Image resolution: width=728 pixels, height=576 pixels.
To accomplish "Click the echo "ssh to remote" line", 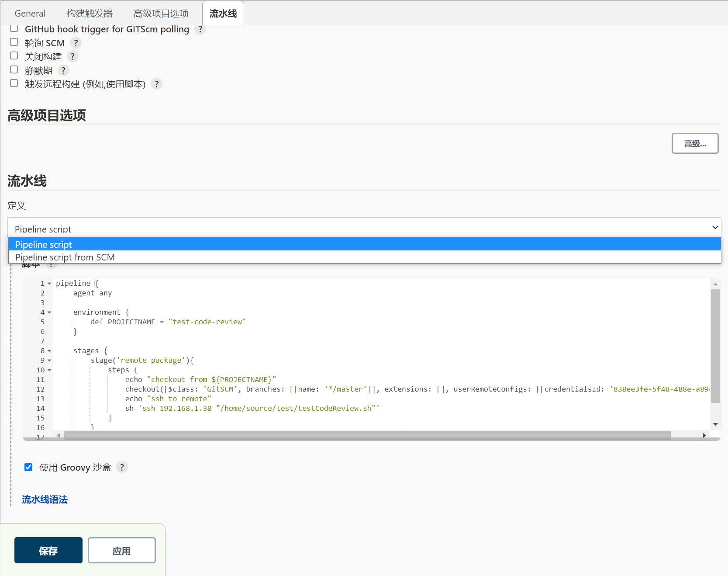I will tap(168, 399).
